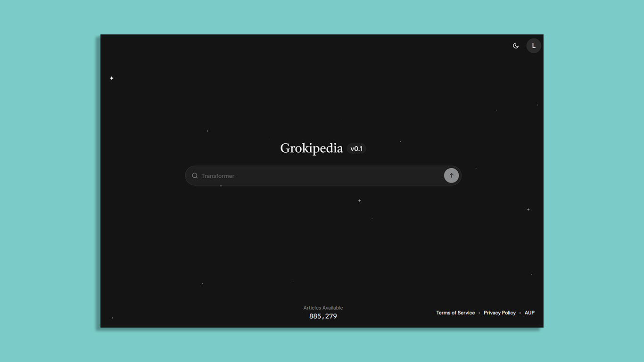This screenshot has width=644, height=362.
Task: Open the L user avatar menu
Action: click(534, 46)
